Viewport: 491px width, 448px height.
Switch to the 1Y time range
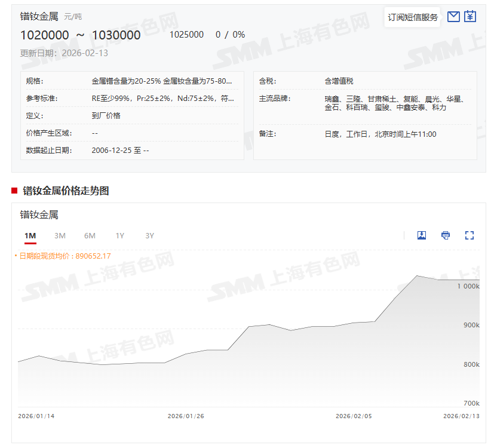pyautogui.click(x=120, y=236)
